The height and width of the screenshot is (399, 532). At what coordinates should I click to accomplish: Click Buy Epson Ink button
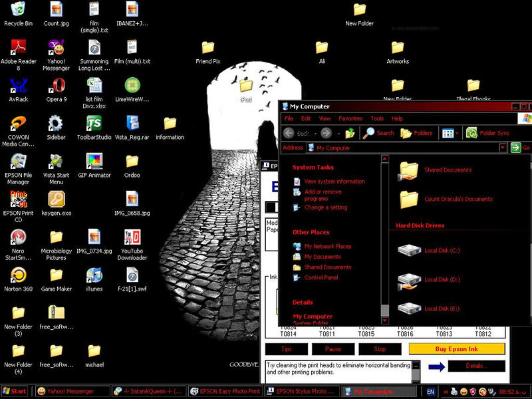[457, 348]
